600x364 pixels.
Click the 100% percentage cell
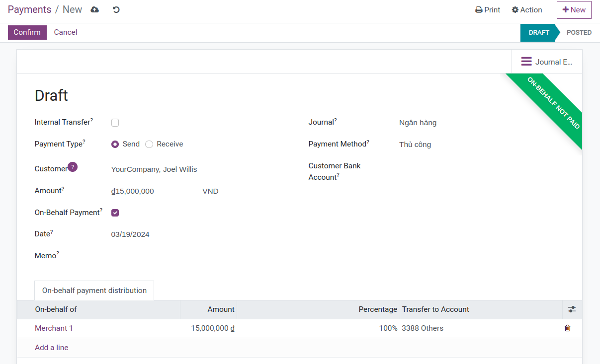(319, 328)
